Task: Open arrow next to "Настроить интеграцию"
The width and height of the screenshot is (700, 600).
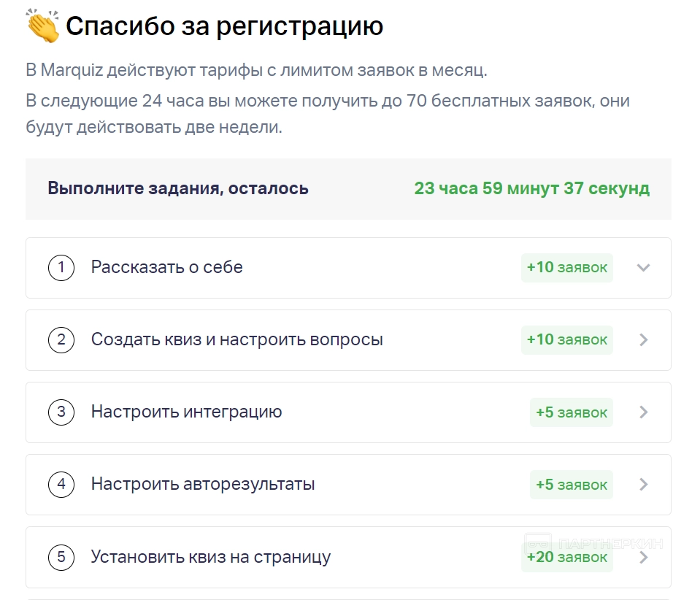Action: pyautogui.click(x=643, y=412)
